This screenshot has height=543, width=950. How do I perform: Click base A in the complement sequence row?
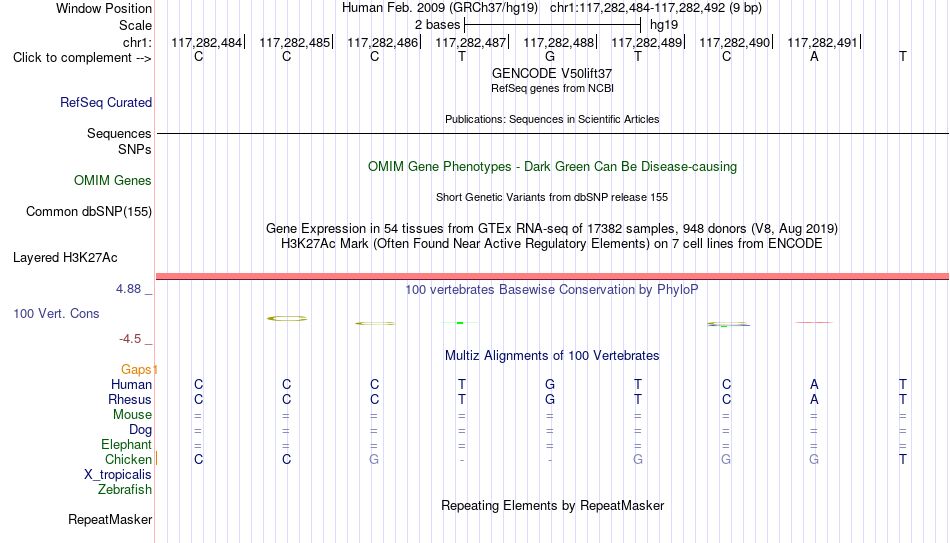[814, 56]
